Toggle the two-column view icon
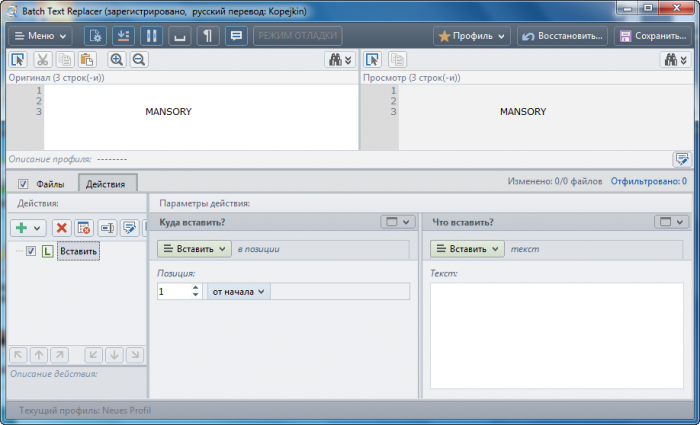This screenshot has height=425, width=700. tap(151, 36)
